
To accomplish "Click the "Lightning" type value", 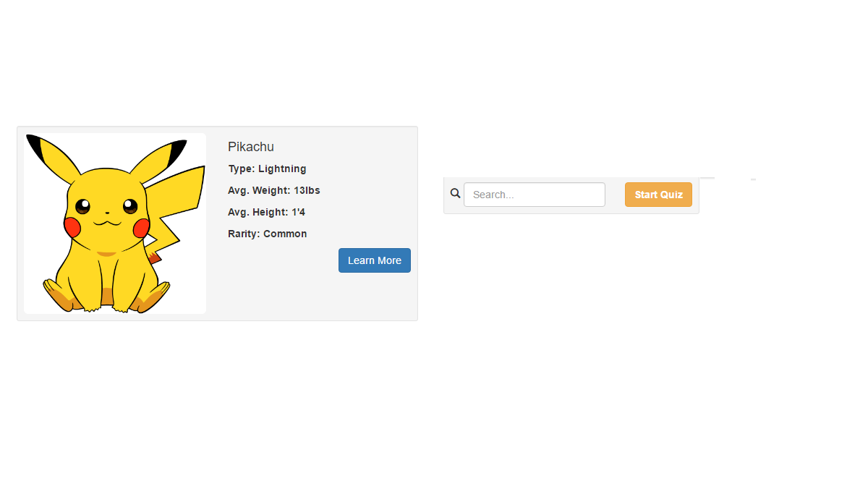I will [282, 169].
